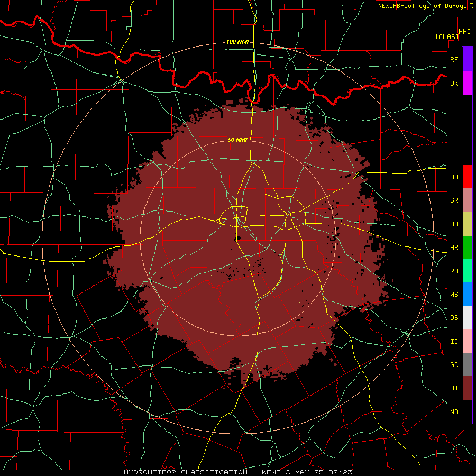Screen dimensions: 476x476
Task: Click the WS legend label
Action: [454, 295]
